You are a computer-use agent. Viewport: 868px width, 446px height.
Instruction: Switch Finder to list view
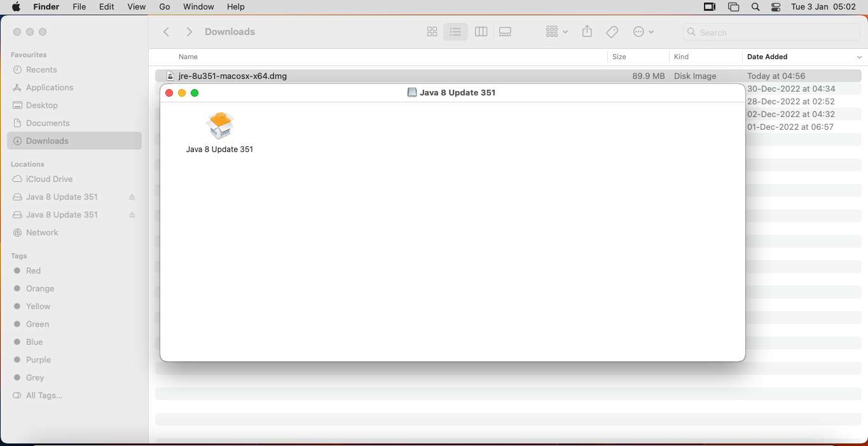[455, 32]
